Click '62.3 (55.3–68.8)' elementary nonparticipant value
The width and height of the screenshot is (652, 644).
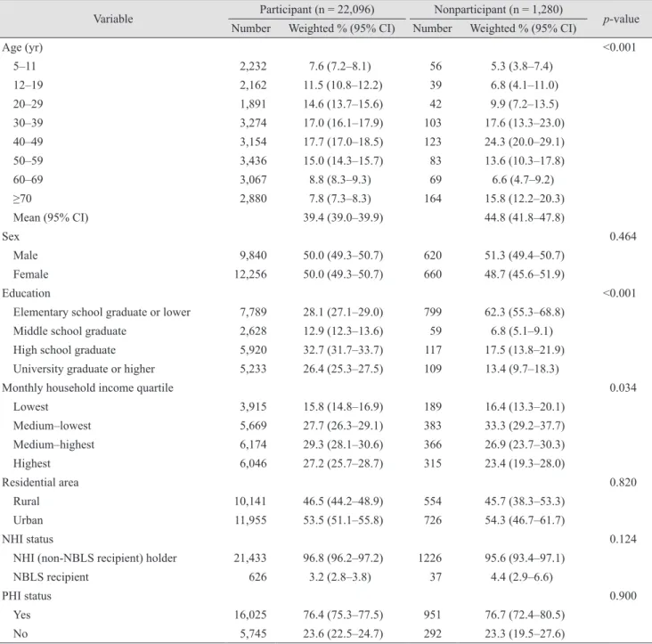(x=525, y=313)
